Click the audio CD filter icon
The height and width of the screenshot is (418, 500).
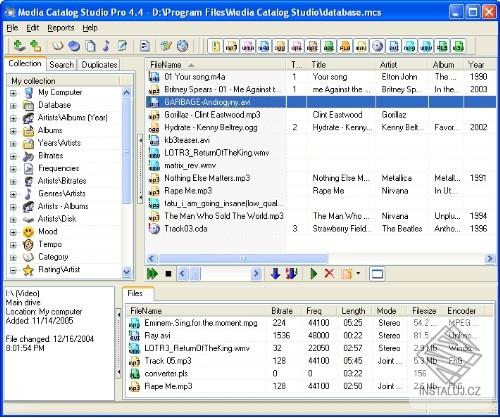(x=377, y=46)
